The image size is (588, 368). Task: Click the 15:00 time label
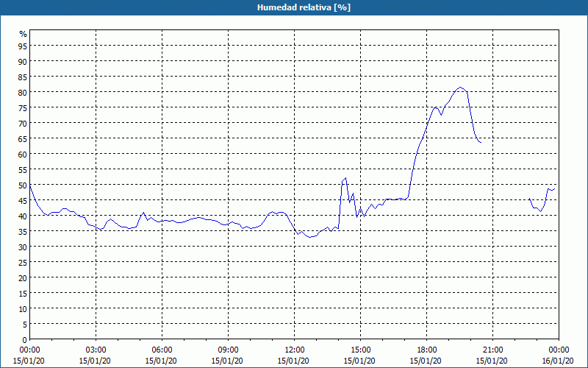361,350
